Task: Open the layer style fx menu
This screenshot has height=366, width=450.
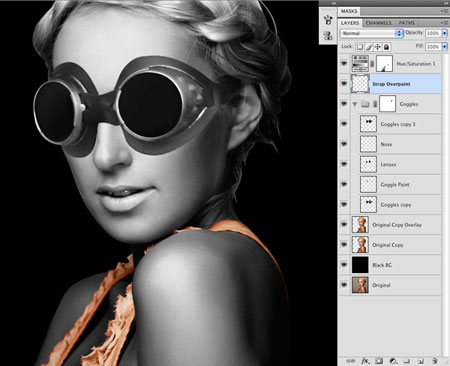Action: click(x=365, y=361)
